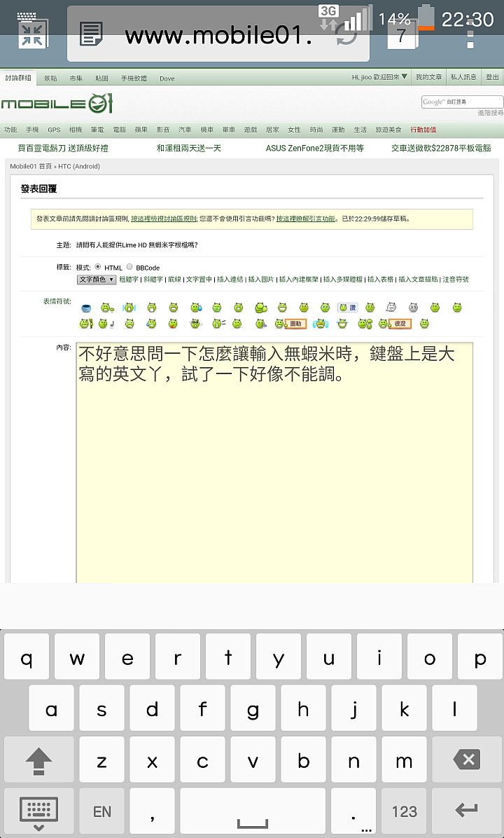Tap the www.mobile01 address bar

point(218,35)
